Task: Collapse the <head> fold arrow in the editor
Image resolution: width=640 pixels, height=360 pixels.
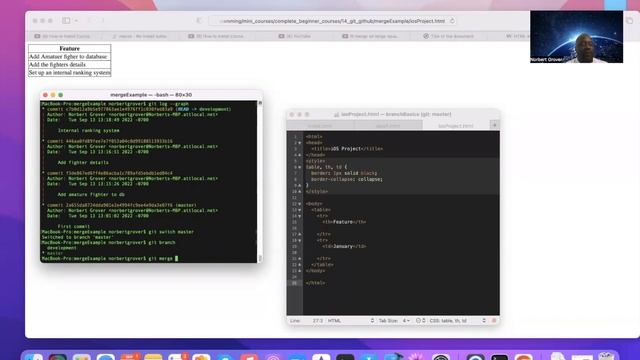Action: pos(300,143)
